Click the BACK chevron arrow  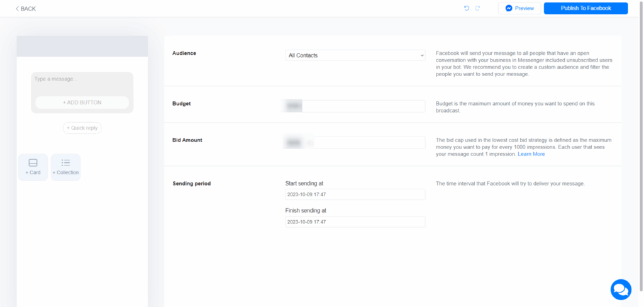[17, 9]
